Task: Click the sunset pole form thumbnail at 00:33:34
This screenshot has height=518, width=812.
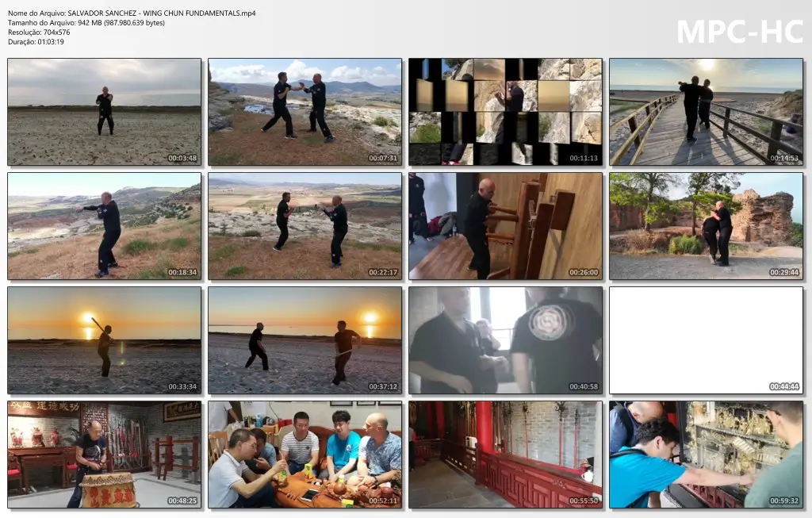Action: (x=104, y=340)
